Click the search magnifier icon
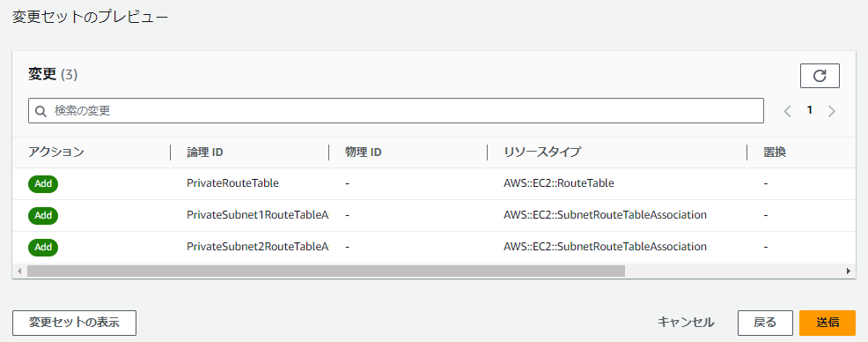Screen dimensions: 868x342 tap(40, 111)
